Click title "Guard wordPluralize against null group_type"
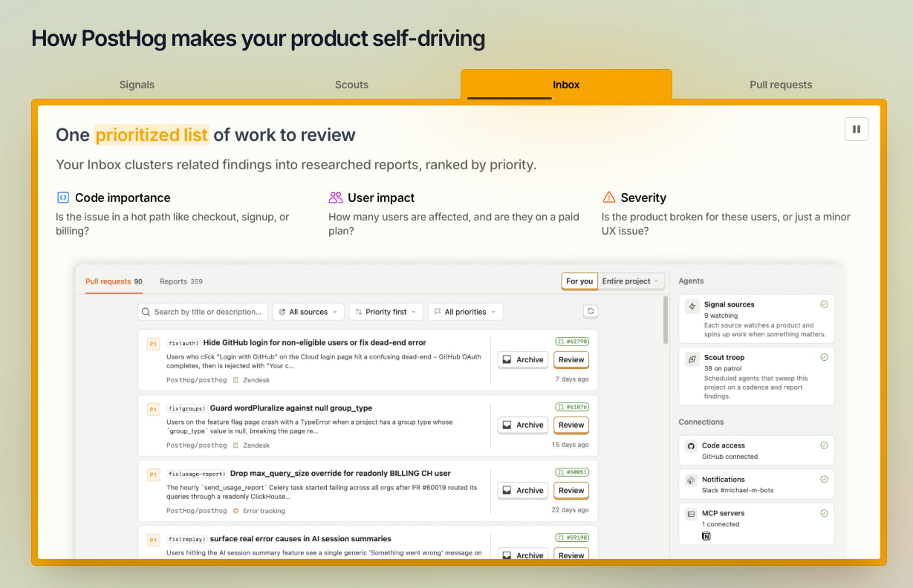This screenshot has width=913, height=588. pos(291,408)
